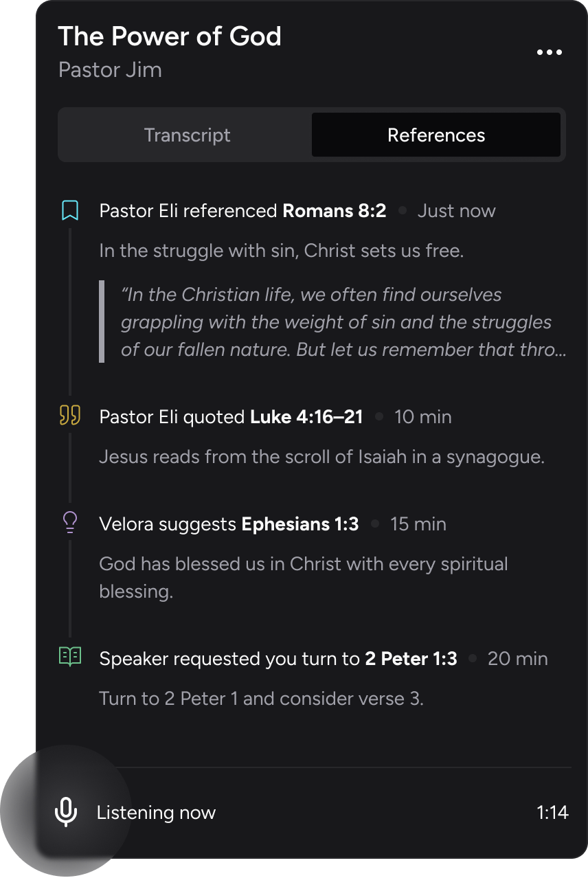Select the 'Turn to 2 Peter 1' description
588x889 pixels.
(x=261, y=699)
